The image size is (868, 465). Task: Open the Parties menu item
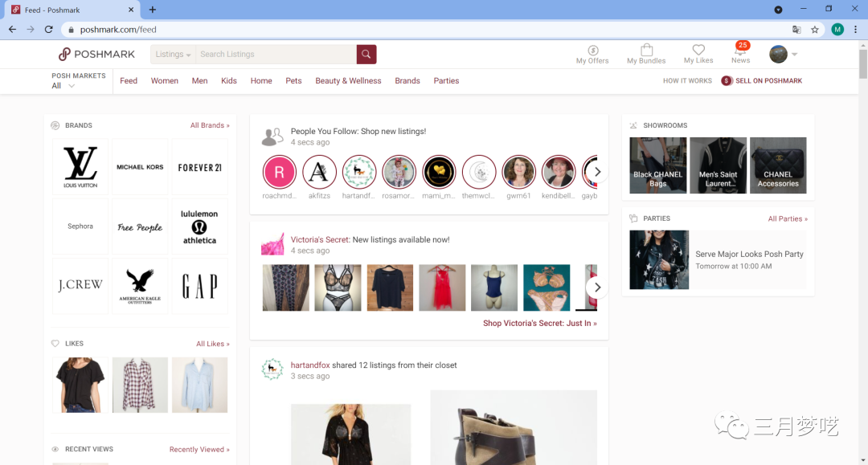point(446,81)
